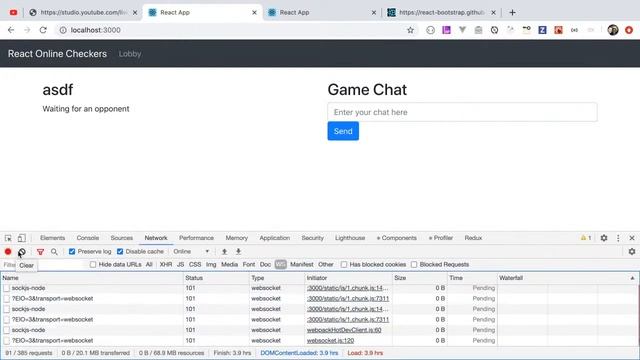Open the Security DevTools panel
The height and width of the screenshot is (360, 640).
(313, 238)
